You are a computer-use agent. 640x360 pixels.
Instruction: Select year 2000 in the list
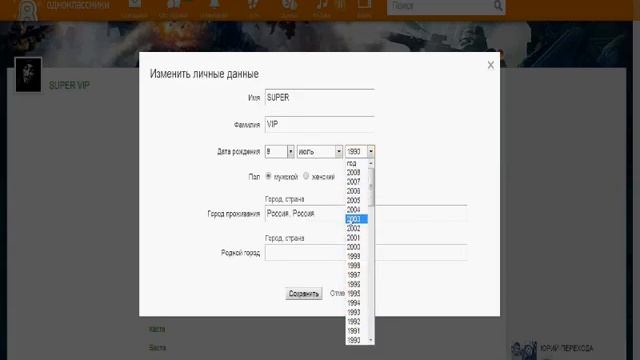[356, 247]
